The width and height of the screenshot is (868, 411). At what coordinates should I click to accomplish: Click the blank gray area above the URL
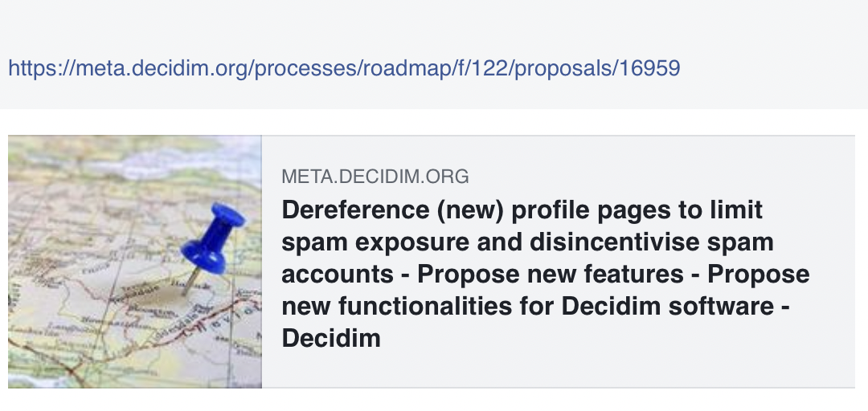pyautogui.click(x=434, y=24)
